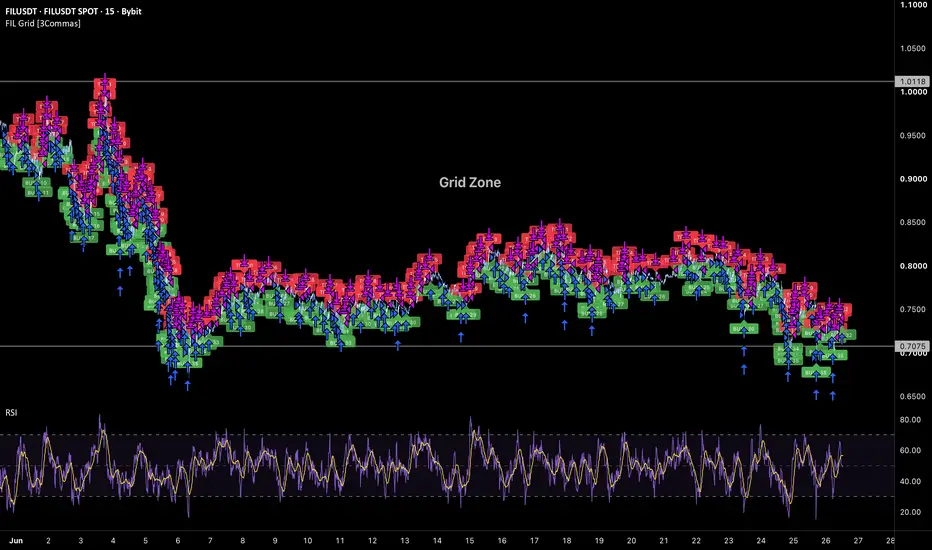Click the 1.0500 price scale value
The width and height of the screenshot is (932, 550).
click(x=913, y=48)
